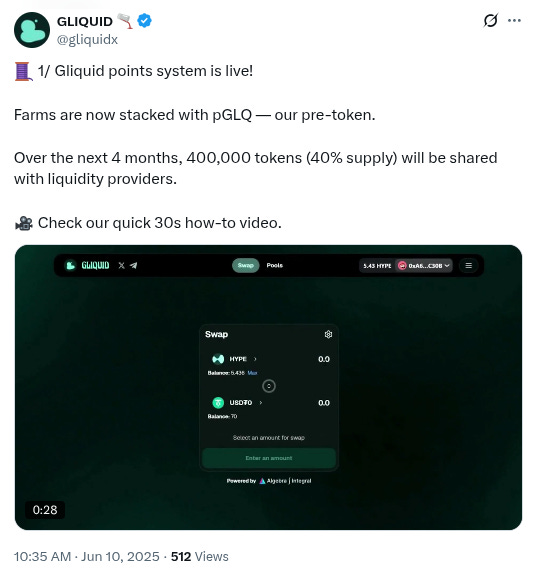Expand the HYPE token selector
The width and height of the screenshot is (535, 577).
click(234, 359)
